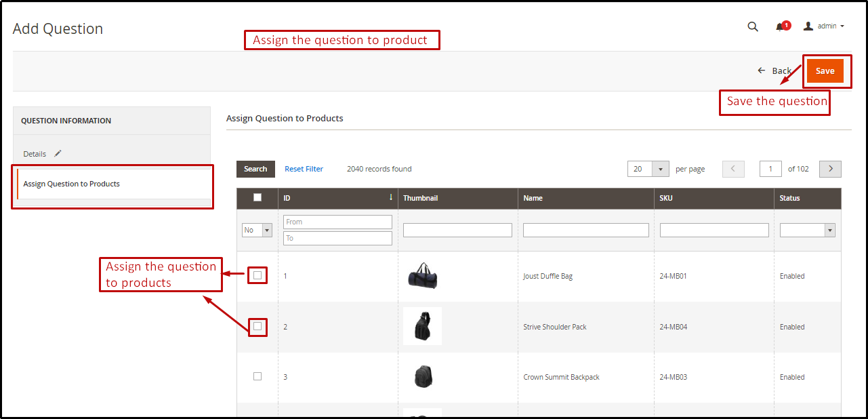Click the admin user account icon
The height and width of the screenshot is (419, 868).
click(x=808, y=26)
